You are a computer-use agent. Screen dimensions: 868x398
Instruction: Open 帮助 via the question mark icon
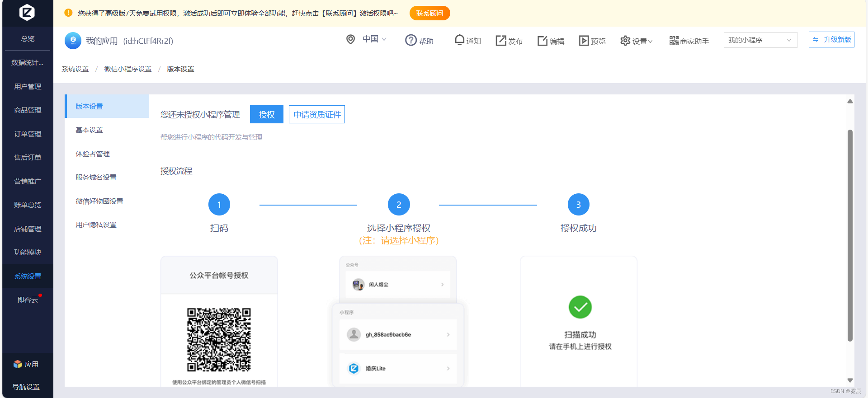click(410, 40)
